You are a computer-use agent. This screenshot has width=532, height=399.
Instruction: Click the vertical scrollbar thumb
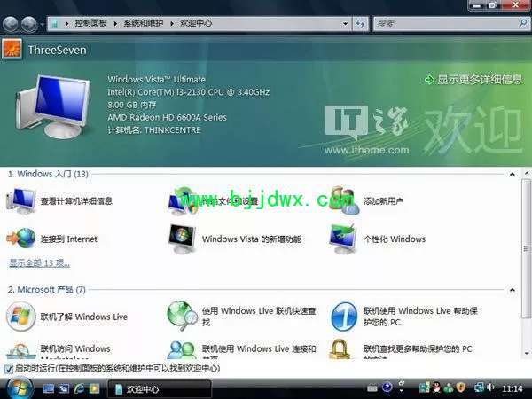click(x=526, y=248)
